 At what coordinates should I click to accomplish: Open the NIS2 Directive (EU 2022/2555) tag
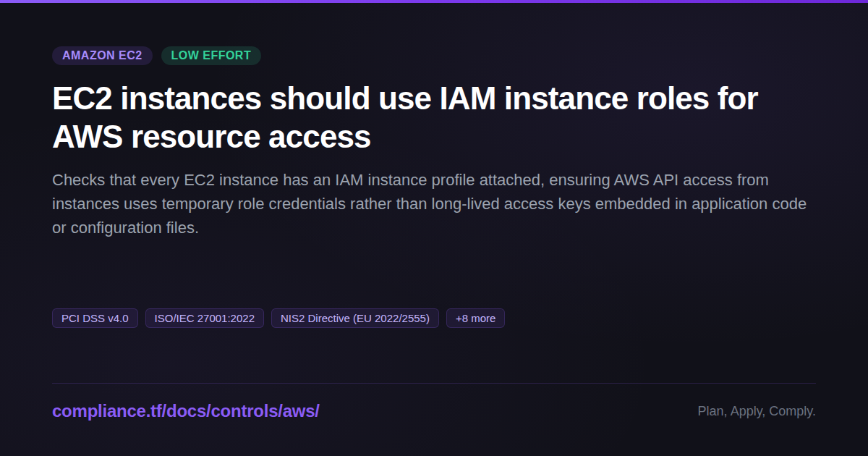pyautogui.click(x=355, y=318)
